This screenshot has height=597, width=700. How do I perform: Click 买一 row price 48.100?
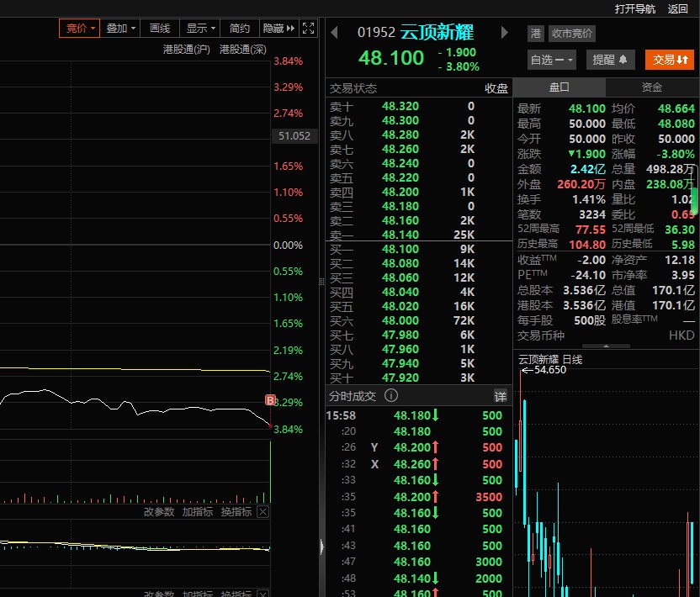coord(400,249)
